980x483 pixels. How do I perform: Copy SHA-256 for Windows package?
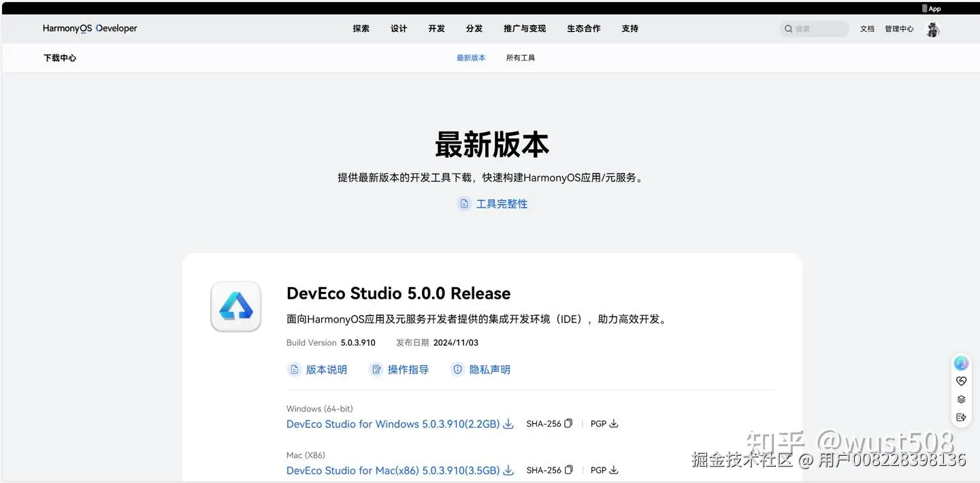tap(569, 423)
